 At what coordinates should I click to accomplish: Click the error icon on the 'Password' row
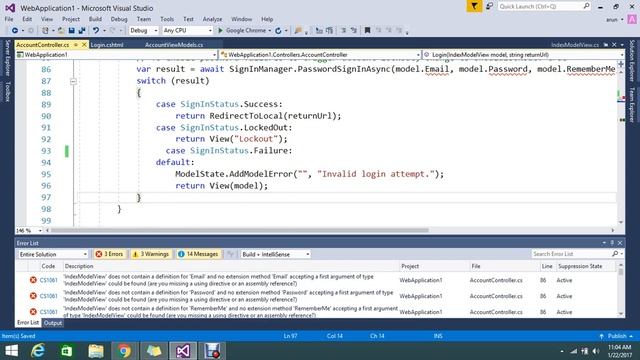point(33,296)
